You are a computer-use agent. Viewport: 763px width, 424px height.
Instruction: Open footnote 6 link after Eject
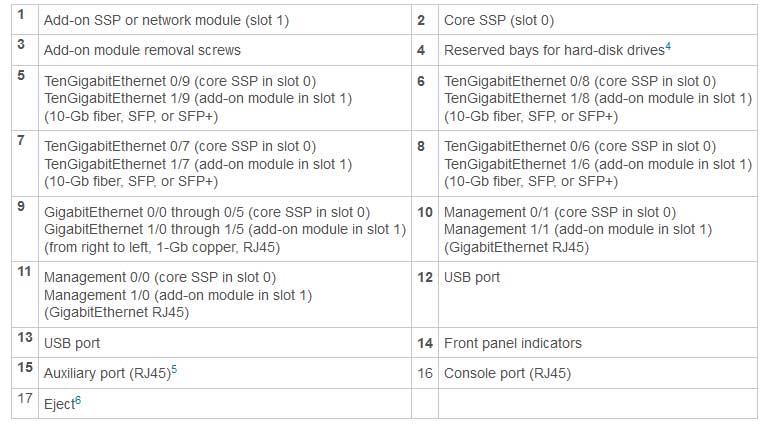tap(78, 400)
